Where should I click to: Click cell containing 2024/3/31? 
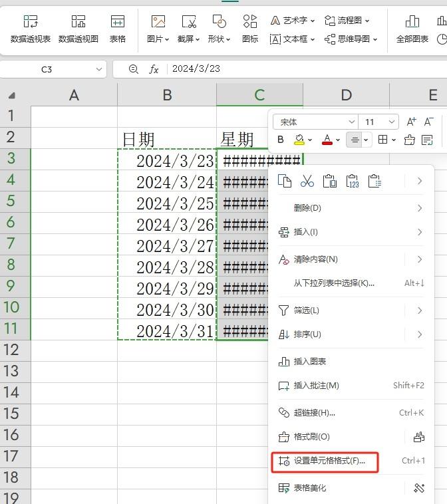(x=167, y=330)
